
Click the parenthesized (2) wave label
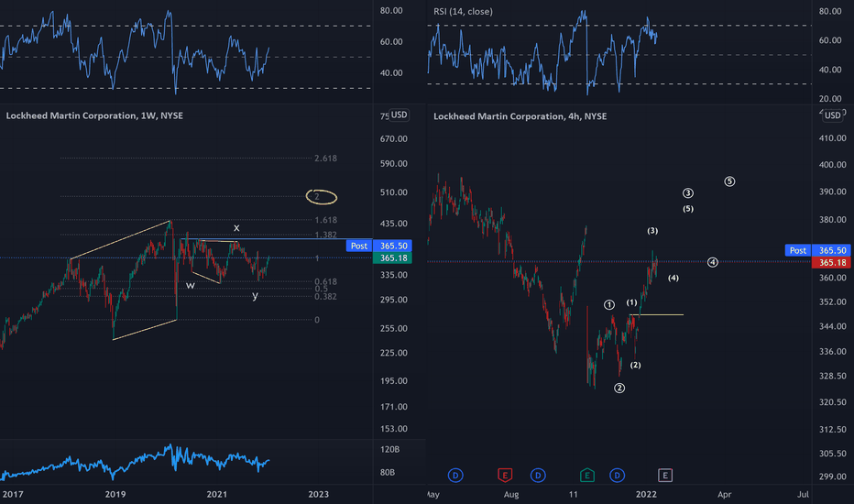[x=635, y=365]
